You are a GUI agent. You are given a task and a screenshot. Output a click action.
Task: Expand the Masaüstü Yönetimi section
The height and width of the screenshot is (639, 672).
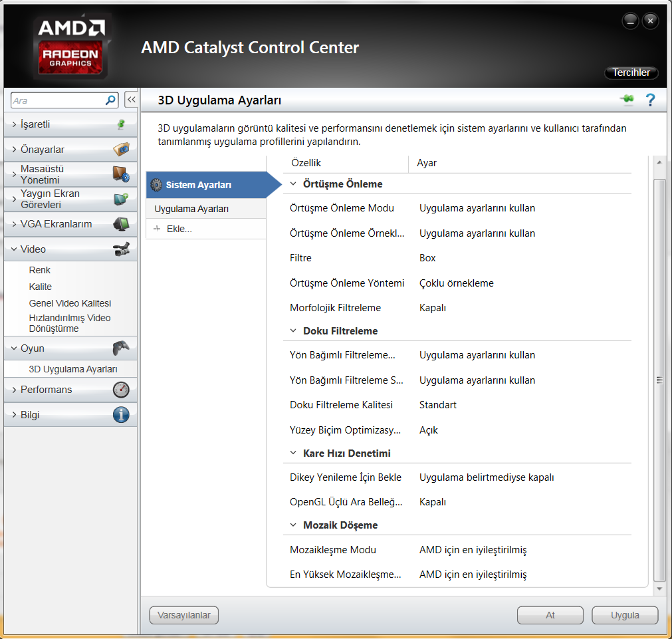15,174
